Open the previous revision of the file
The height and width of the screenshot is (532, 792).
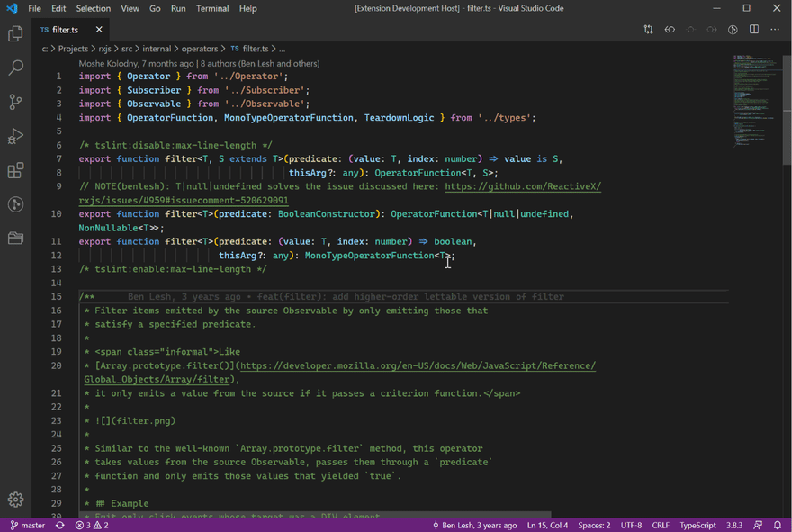tap(670, 30)
